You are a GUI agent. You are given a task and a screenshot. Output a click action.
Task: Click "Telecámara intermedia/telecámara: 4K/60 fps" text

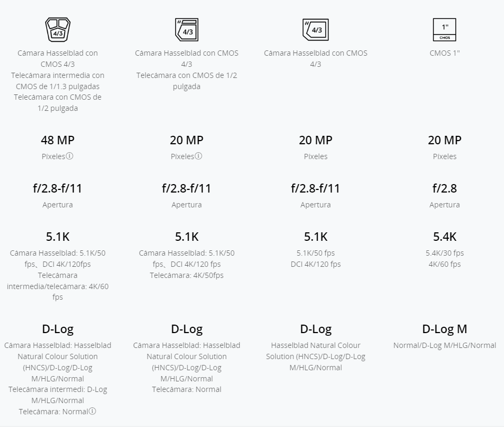click(x=57, y=286)
